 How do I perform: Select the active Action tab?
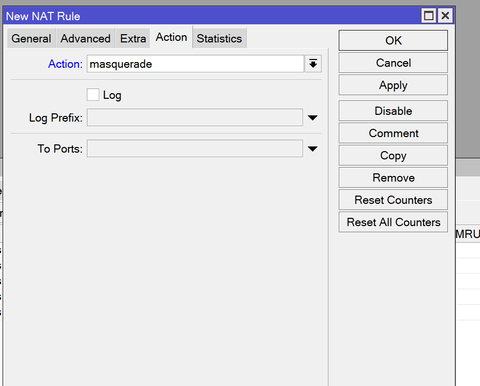[171, 37]
